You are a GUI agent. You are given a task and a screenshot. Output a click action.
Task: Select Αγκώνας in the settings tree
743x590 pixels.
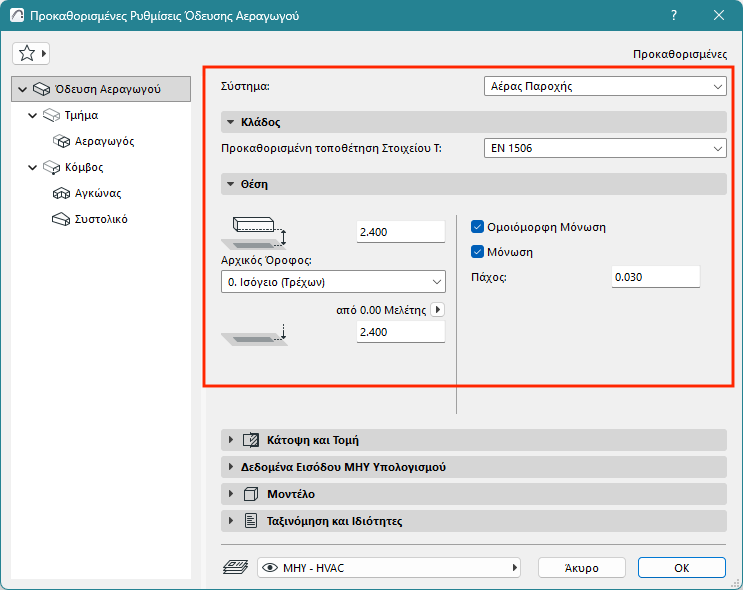click(98, 193)
